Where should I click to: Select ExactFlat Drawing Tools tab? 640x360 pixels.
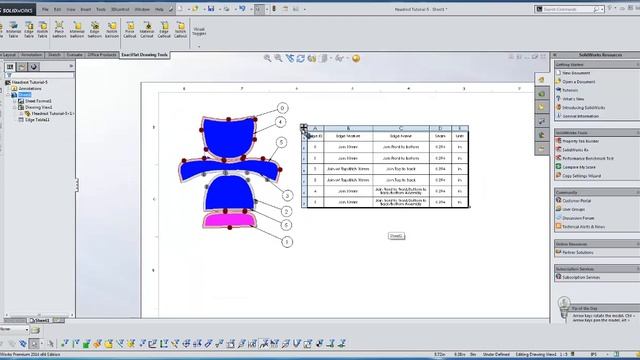144,55
